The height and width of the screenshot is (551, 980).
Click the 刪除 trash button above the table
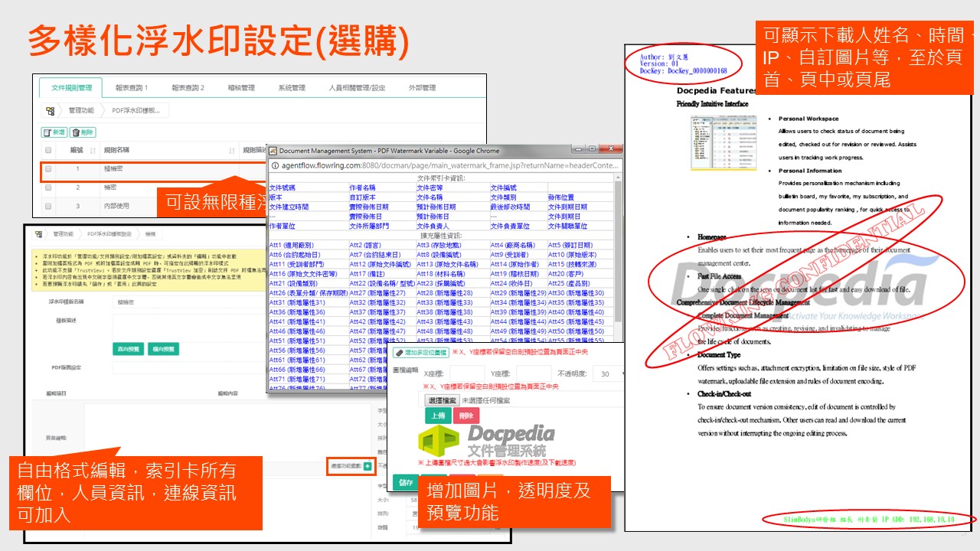pyautogui.click(x=83, y=132)
